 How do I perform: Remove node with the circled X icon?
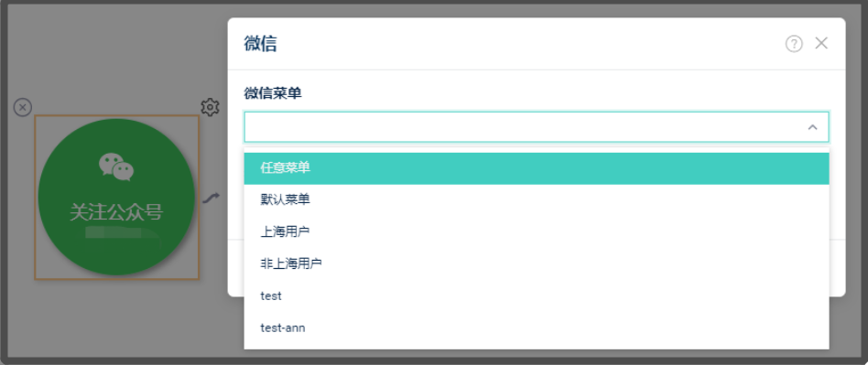coord(23,107)
